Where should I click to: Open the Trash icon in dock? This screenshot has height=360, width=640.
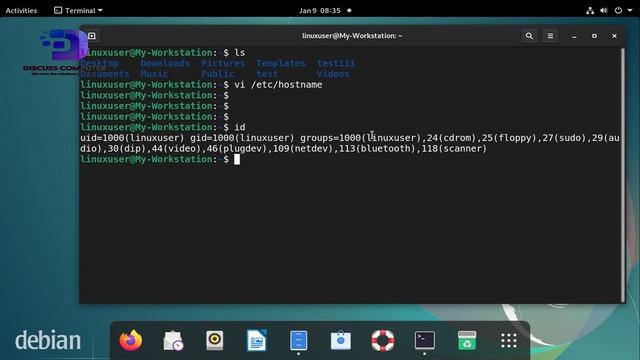tap(467, 340)
